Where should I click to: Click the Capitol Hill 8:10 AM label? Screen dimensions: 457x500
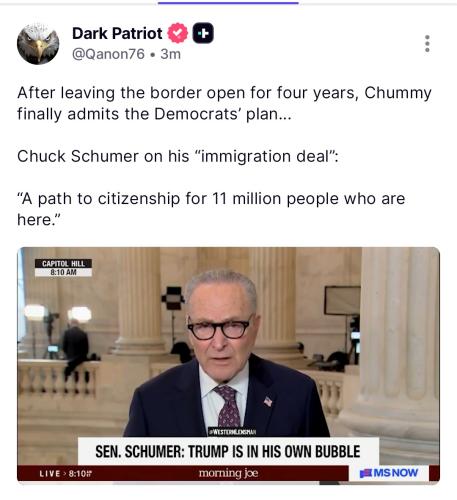(63, 268)
